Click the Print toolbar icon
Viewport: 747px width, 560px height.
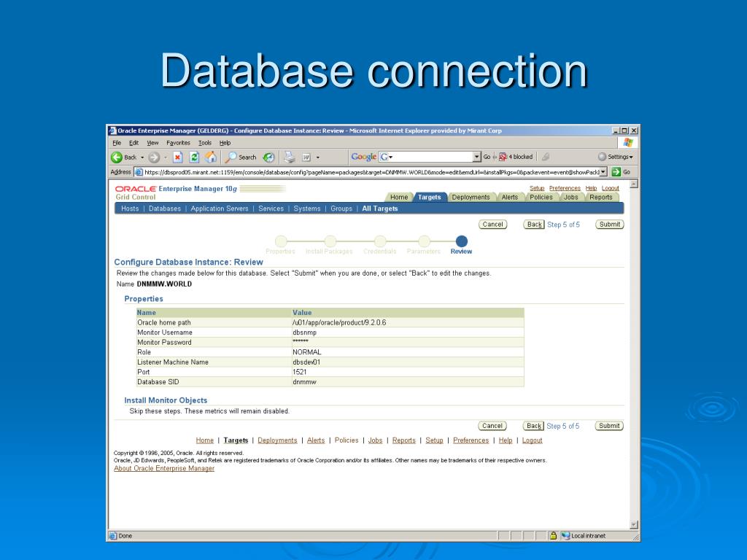click(290, 157)
